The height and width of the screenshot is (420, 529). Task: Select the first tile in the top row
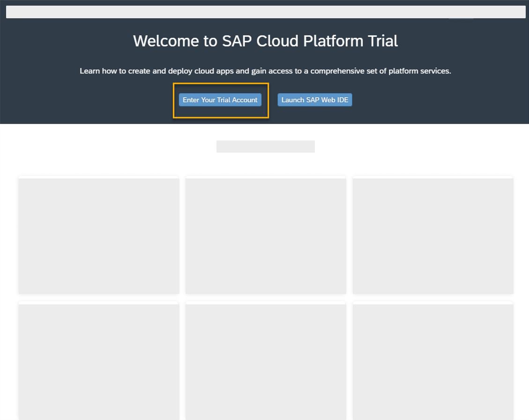coord(98,235)
